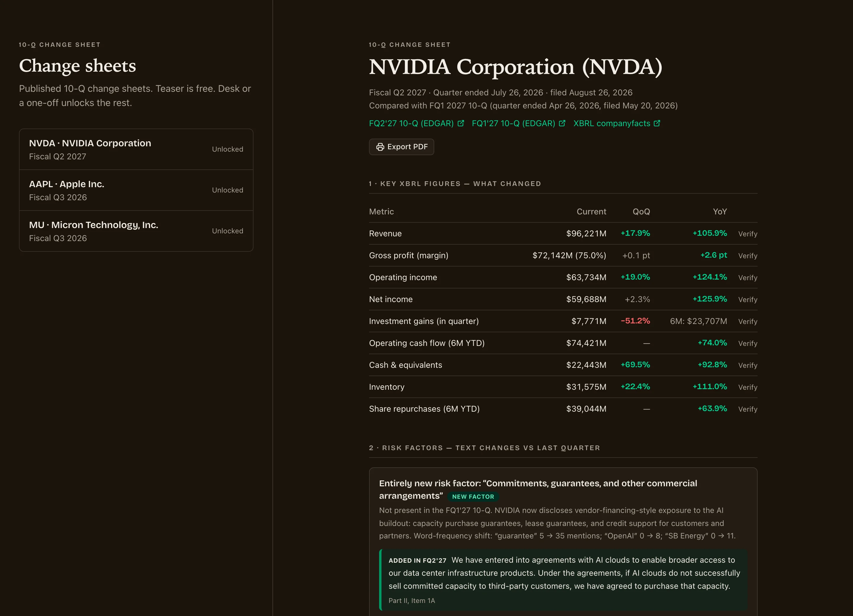Click Share repurchases value $39,044M

click(586, 409)
